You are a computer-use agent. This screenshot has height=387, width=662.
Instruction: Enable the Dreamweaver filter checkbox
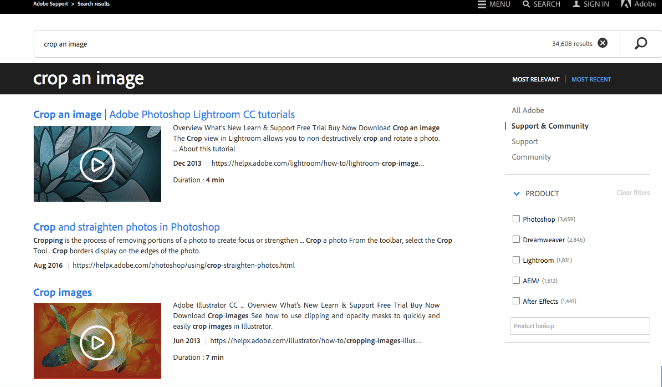pos(516,239)
